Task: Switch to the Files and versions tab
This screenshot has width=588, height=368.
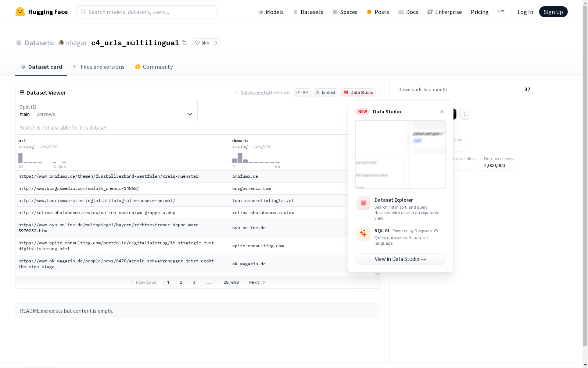Action: (98, 67)
